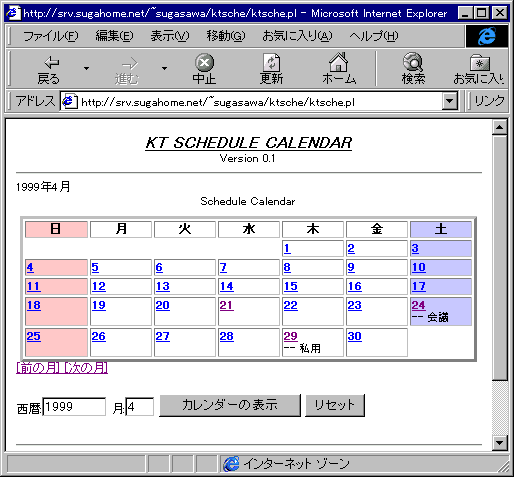Click the 月 month input field
Viewport: 514px width, 477px height.
tap(140, 407)
